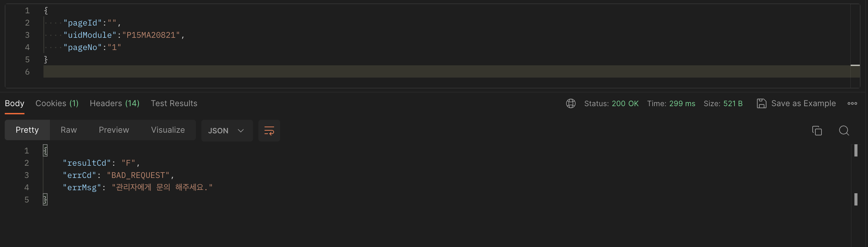Image resolution: width=868 pixels, height=247 pixels.
Task: Select the Raw view mode
Action: click(69, 130)
